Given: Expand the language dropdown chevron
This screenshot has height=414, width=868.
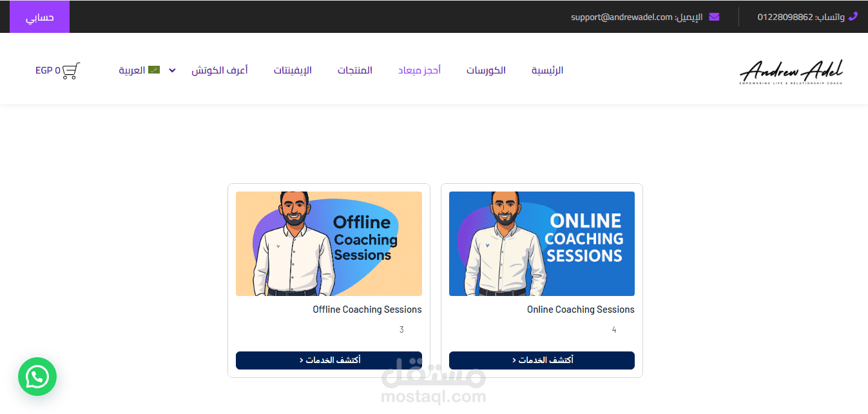Looking at the screenshot, I should click(173, 70).
